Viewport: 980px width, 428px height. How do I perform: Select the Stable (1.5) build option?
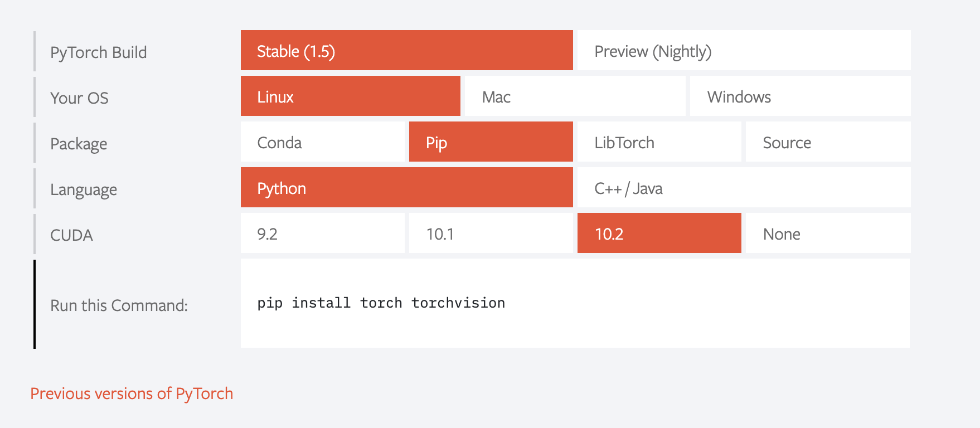pyautogui.click(x=406, y=50)
